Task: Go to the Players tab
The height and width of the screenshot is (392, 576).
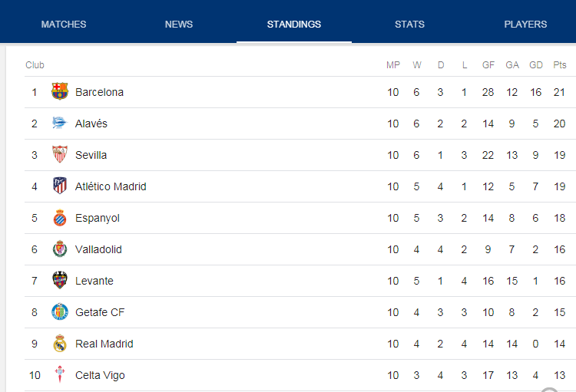Action: pyautogui.click(x=525, y=25)
